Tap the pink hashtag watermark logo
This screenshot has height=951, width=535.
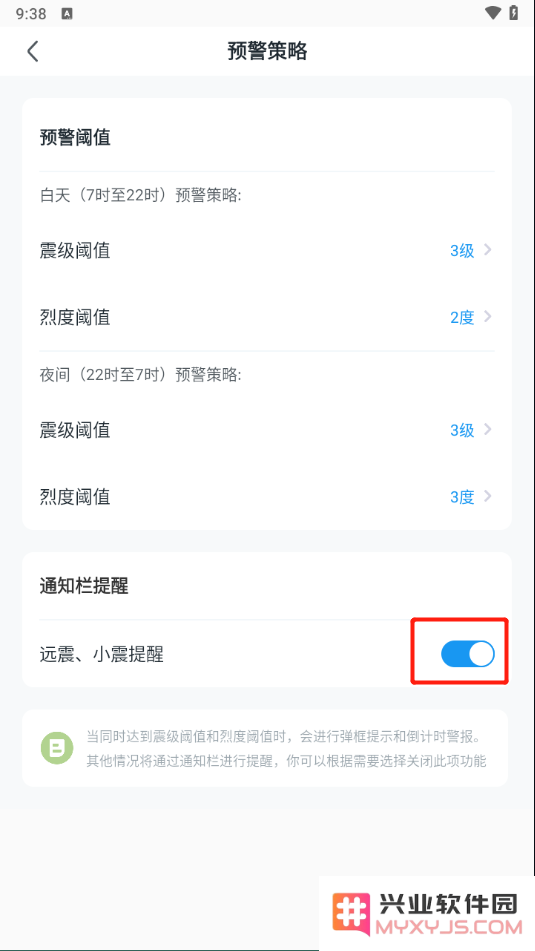(352, 914)
